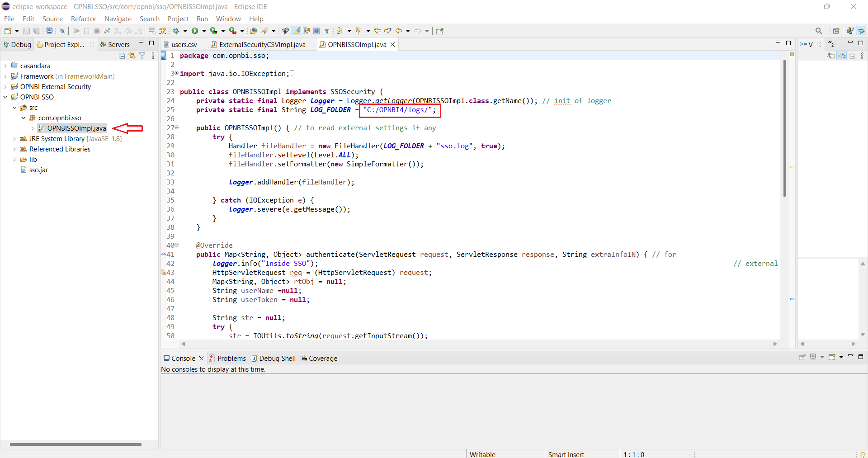This screenshot has height=458, width=868.
Task: Click the Open Type icon
Action: point(254,31)
